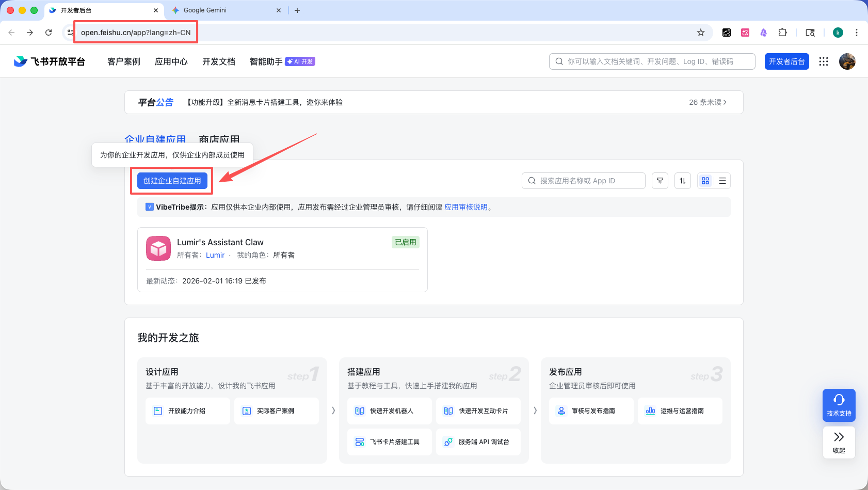Screen dimensions: 868x490
Task: Bookmark this page with the star
Action: [x=700, y=32]
